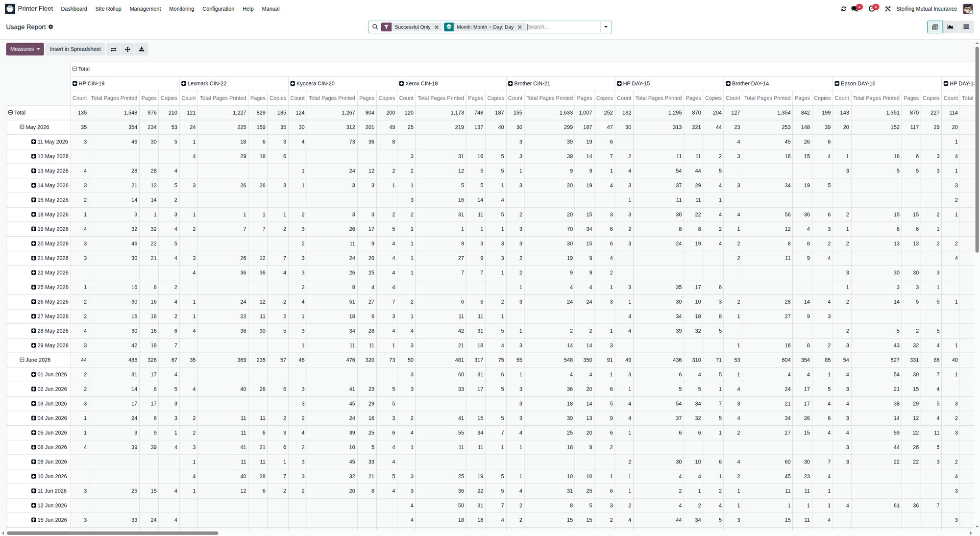Open the Dashboard menu
Image resolution: width=980 pixels, height=536 pixels.
click(74, 9)
